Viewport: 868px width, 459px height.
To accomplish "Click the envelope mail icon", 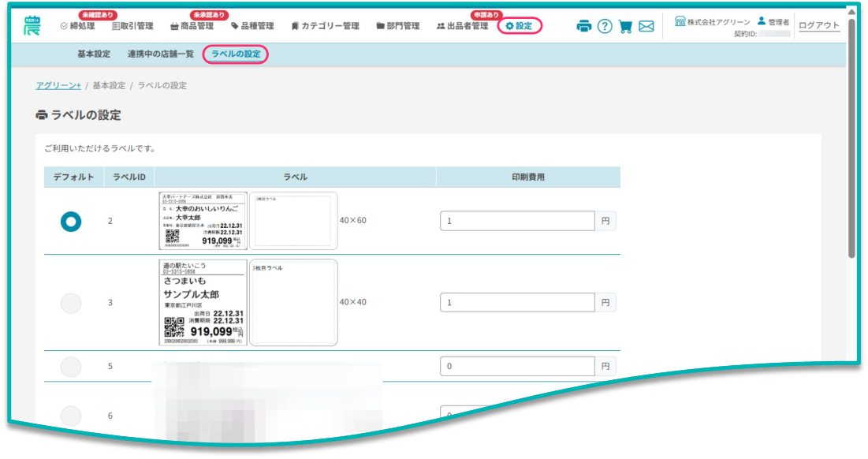I will 646,26.
